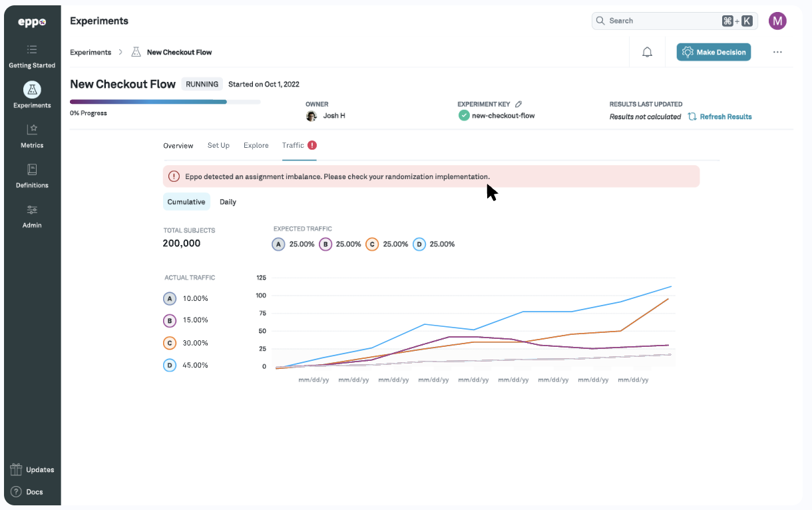Open notifications with the bell icon
Viewport: 812px width, 510px height.
pos(646,51)
